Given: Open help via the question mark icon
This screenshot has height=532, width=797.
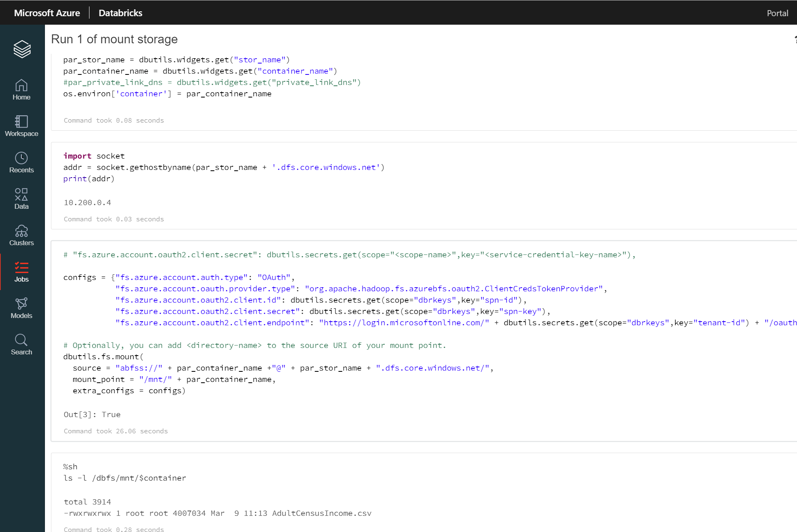Looking at the screenshot, I should 795,39.
